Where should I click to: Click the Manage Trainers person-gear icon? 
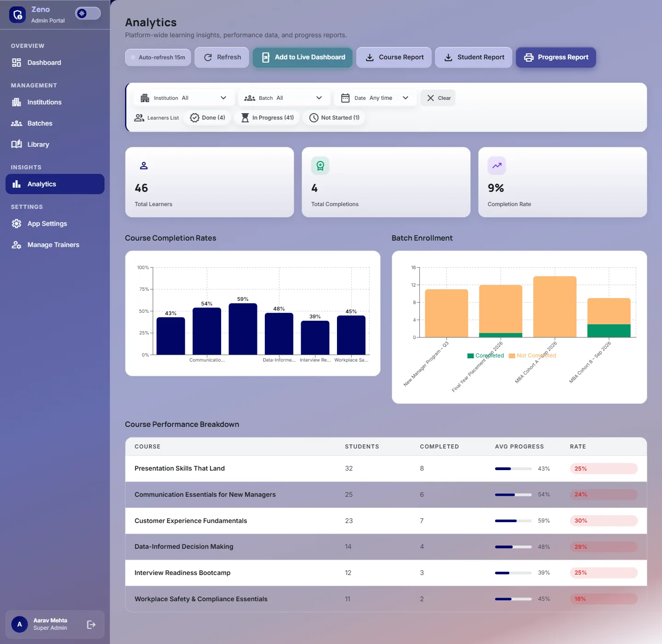pyautogui.click(x=17, y=245)
